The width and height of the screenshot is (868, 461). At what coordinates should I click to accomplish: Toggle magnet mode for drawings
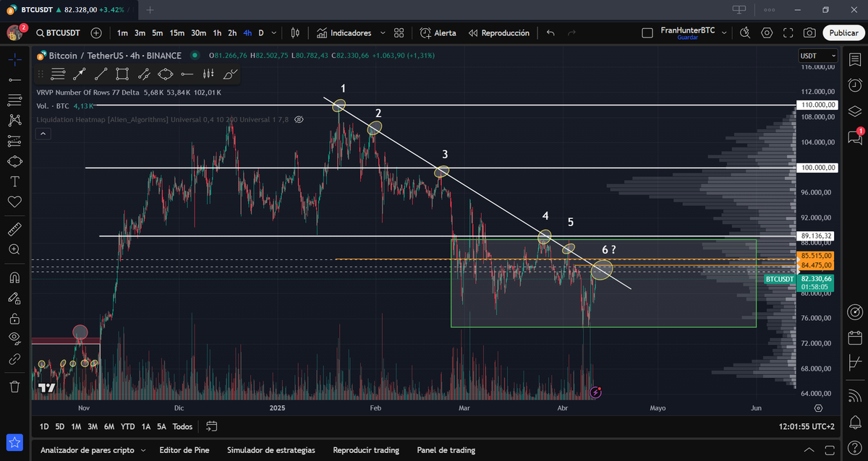click(x=14, y=277)
